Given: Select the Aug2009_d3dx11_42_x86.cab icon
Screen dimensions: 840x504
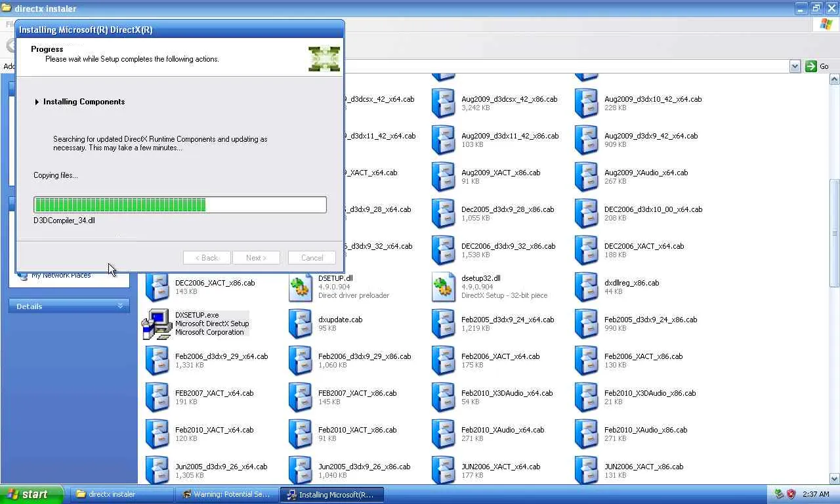Looking at the screenshot, I should coord(444,140).
